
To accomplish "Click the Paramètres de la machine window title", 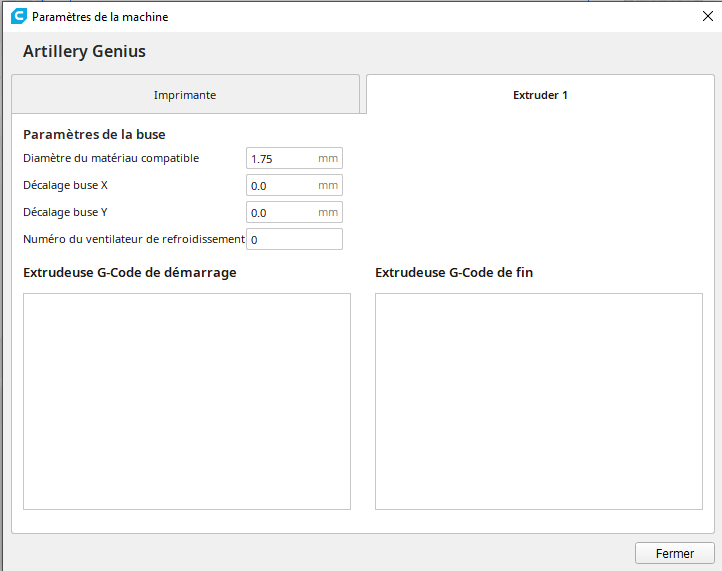I will pyautogui.click(x=100, y=17).
